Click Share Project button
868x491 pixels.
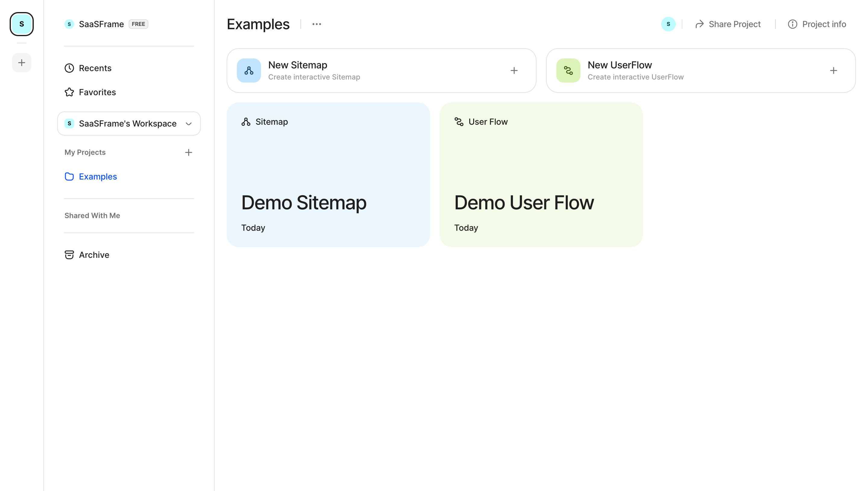click(x=728, y=24)
